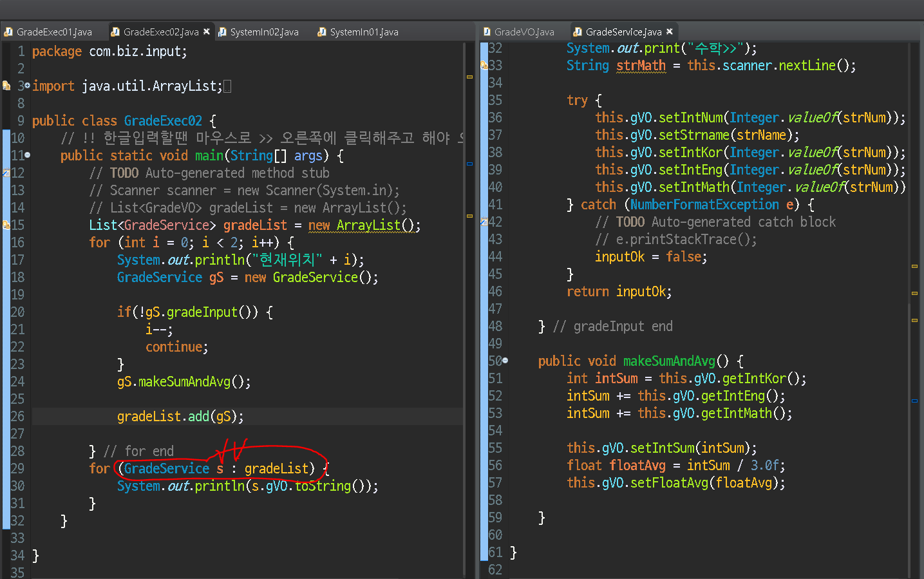Viewport: 924px width, 579px height.
Task: Collapse the makeSumAndAvg method fold at line 50
Action: [x=505, y=361]
